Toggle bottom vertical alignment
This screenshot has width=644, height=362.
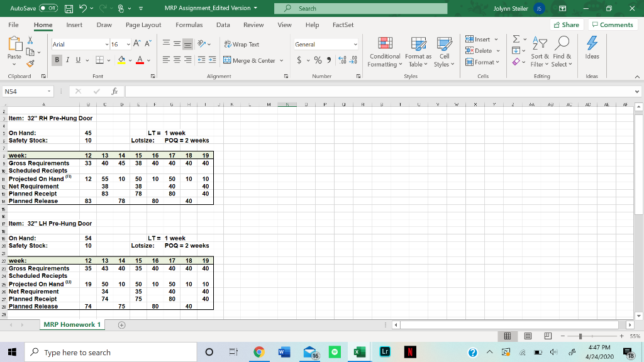click(x=187, y=44)
